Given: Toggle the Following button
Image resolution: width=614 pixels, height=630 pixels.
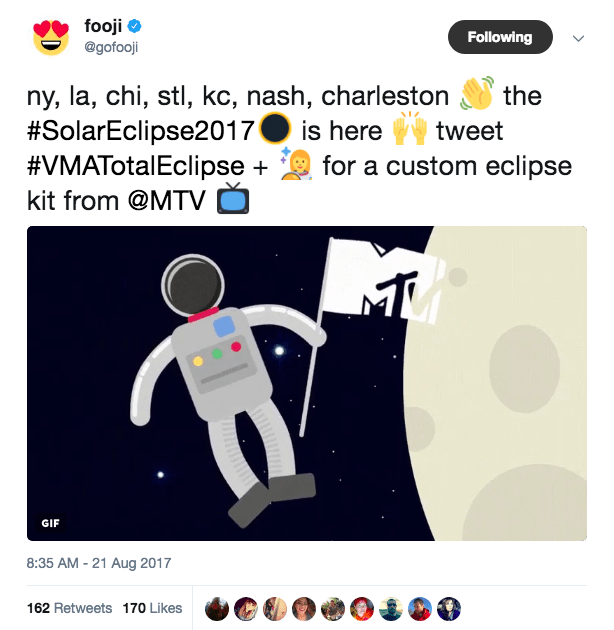Looking at the screenshot, I should point(499,37).
